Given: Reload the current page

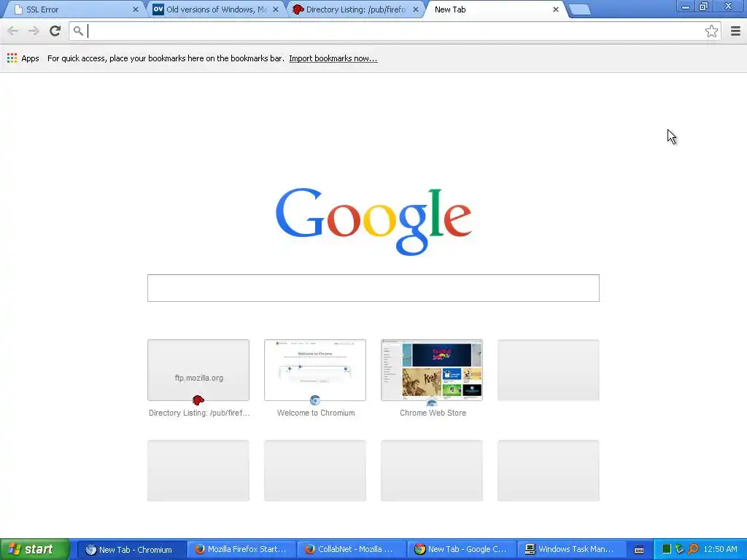Looking at the screenshot, I should [55, 31].
